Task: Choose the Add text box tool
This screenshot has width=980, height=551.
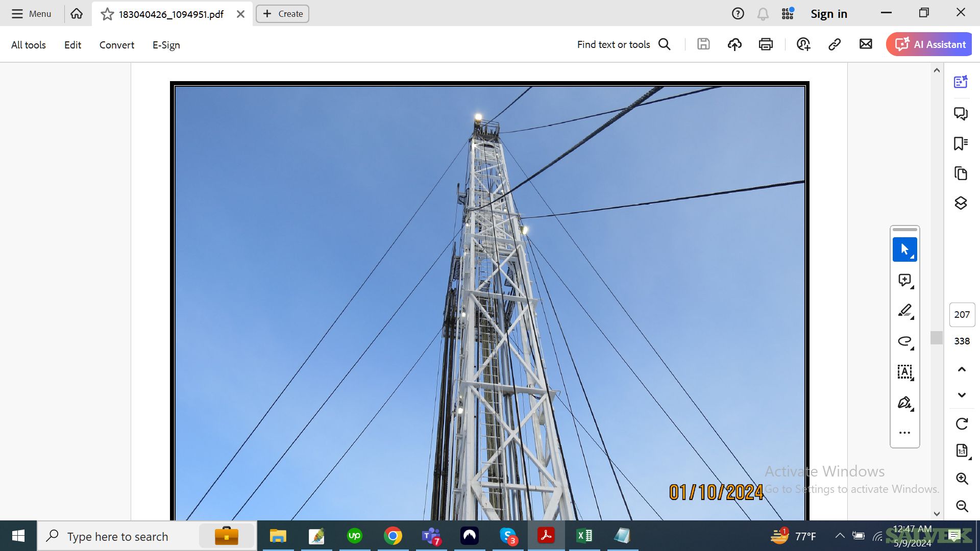Action: coord(905,372)
